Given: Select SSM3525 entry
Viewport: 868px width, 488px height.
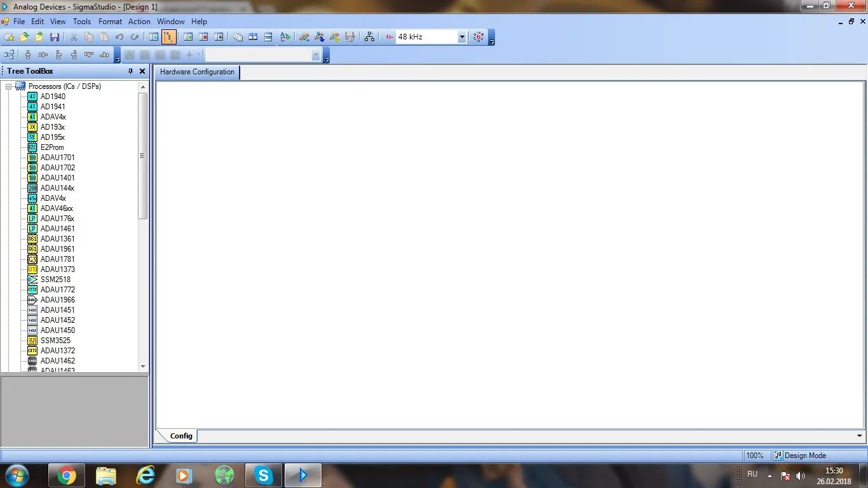Looking at the screenshot, I should [56, 341].
